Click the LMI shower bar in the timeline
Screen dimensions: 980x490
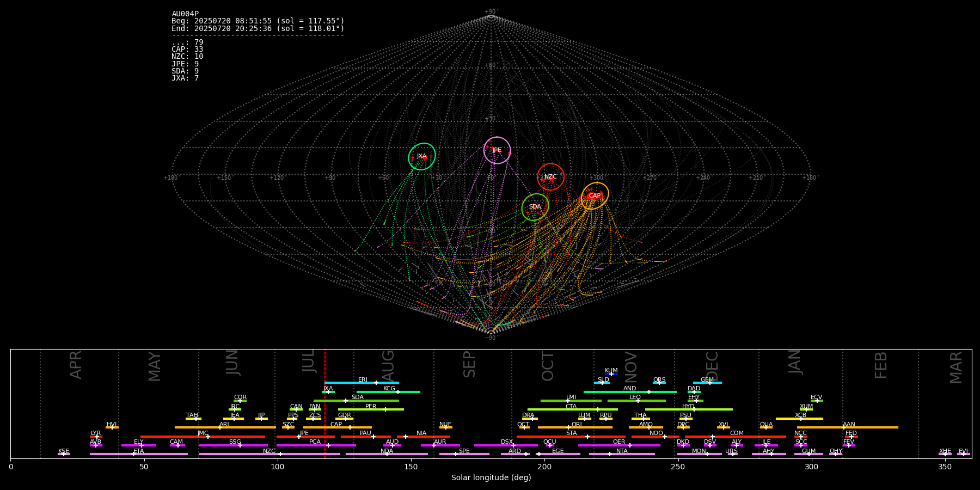click(571, 400)
